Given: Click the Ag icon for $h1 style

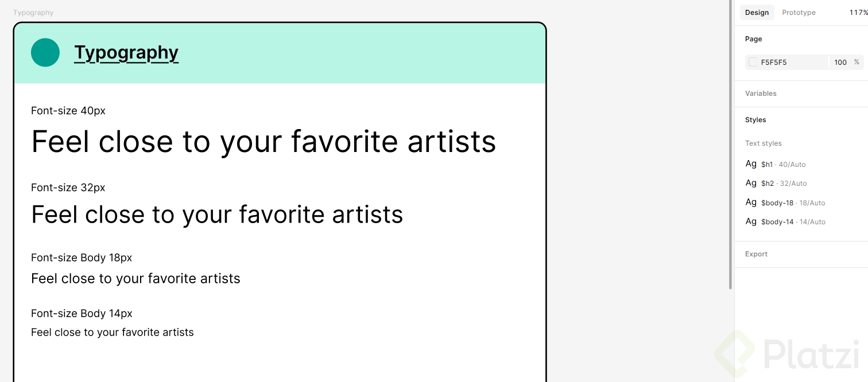Looking at the screenshot, I should click(x=751, y=164).
